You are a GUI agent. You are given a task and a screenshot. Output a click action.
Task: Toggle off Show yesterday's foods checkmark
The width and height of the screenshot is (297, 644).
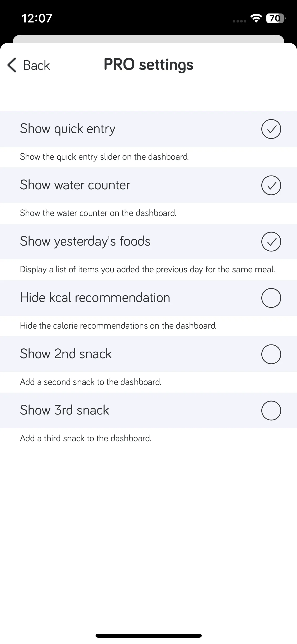click(271, 242)
